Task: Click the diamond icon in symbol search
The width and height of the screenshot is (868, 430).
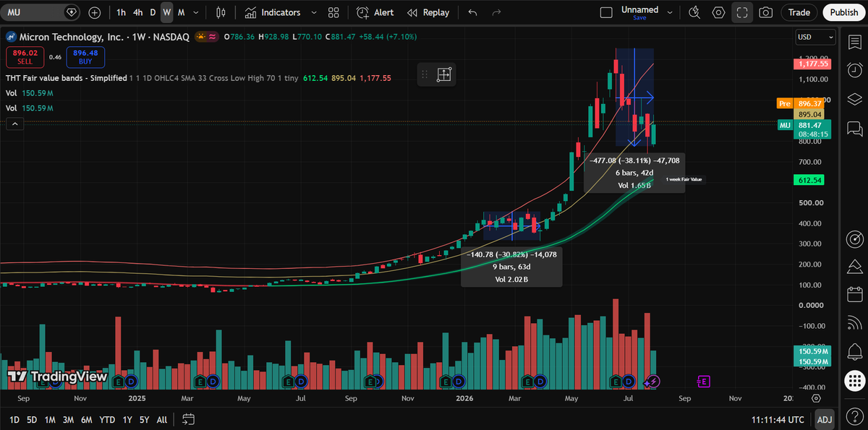Action: (71, 12)
